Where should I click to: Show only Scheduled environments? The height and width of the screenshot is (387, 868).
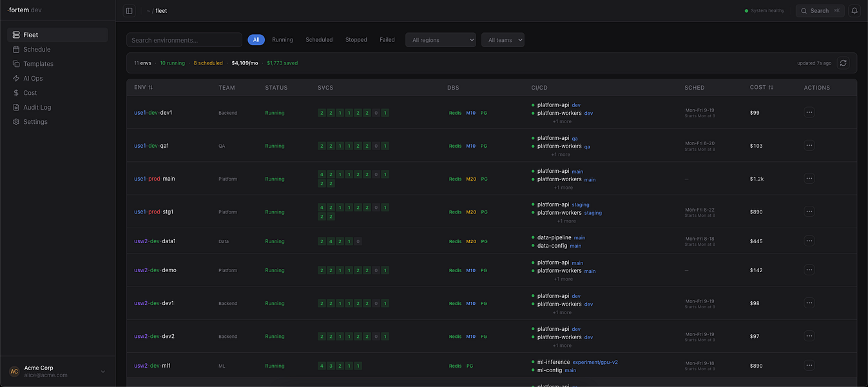(319, 40)
